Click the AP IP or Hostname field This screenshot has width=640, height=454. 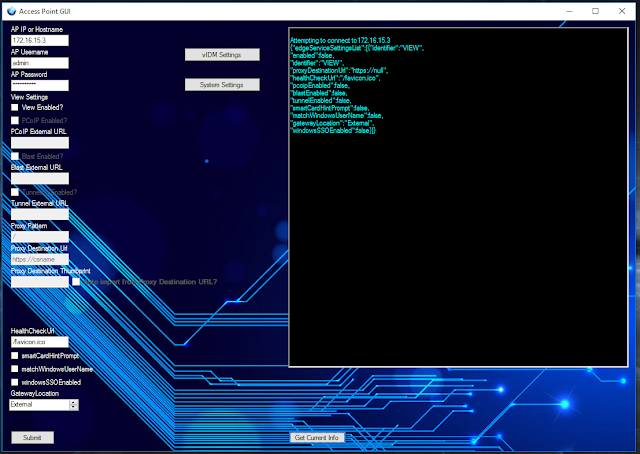pos(40,40)
